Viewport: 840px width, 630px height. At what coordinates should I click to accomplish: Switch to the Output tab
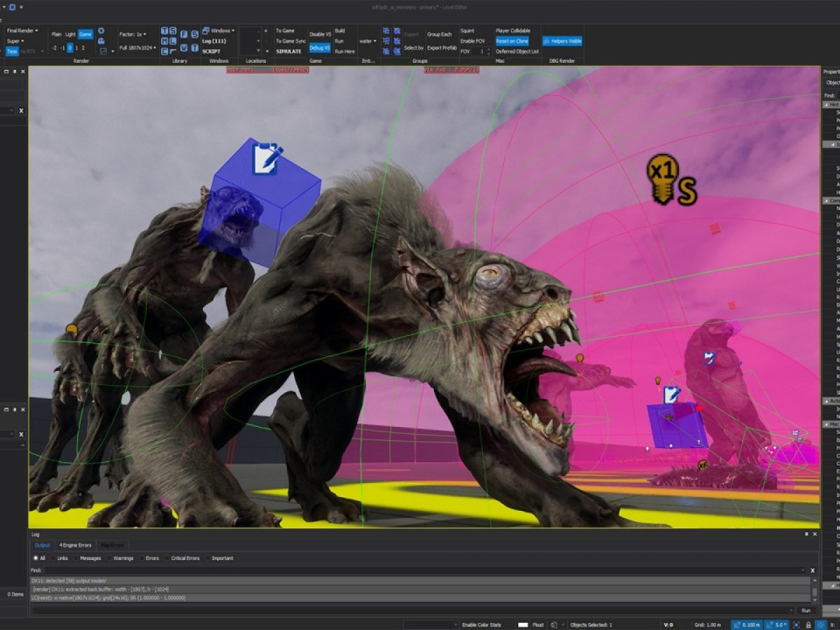tap(43, 545)
